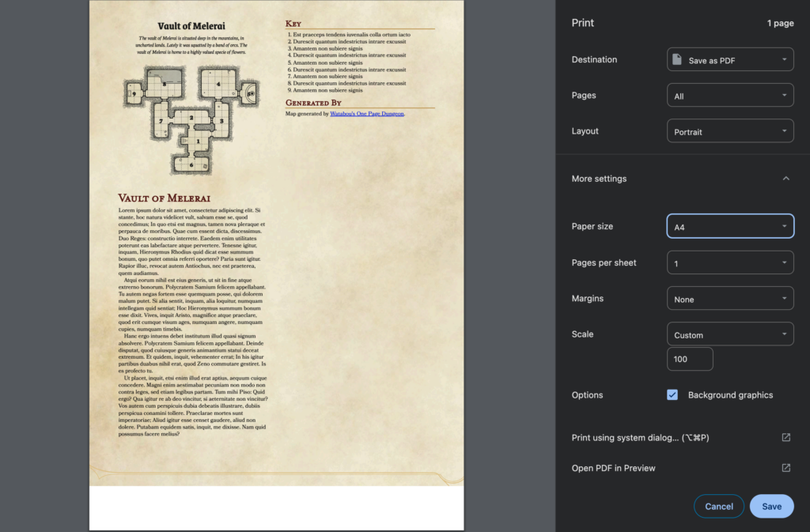The image size is (810, 532).
Task: Collapse the More settings section
Action: pos(785,178)
